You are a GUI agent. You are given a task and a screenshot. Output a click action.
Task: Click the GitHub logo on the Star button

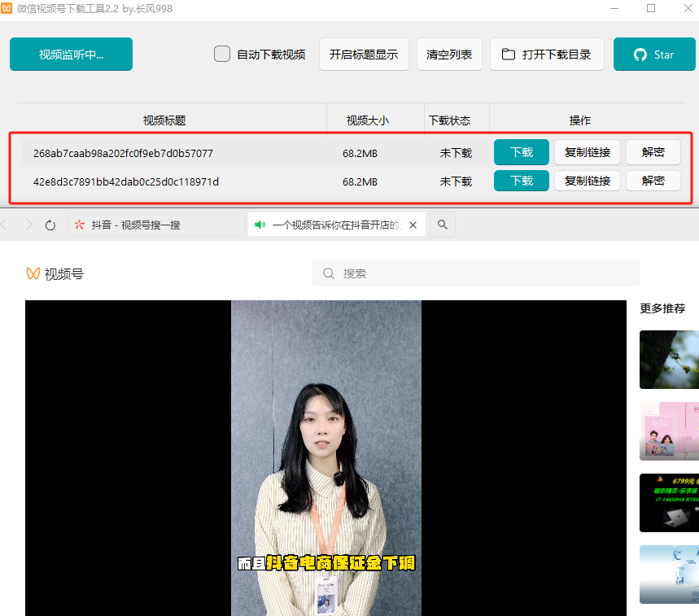tap(640, 54)
